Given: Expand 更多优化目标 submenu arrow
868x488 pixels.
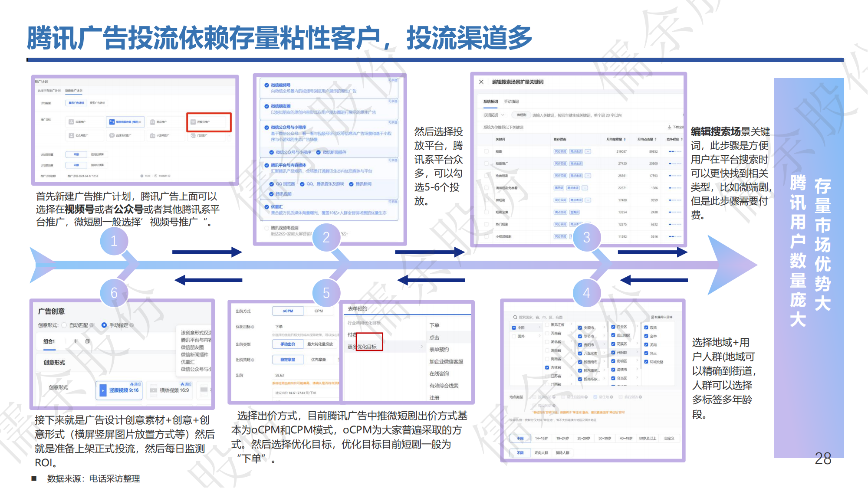Looking at the screenshot, I should [x=421, y=347].
